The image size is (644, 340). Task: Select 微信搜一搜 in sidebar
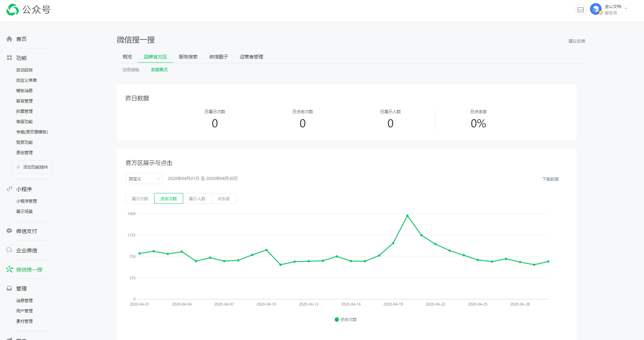click(29, 269)
